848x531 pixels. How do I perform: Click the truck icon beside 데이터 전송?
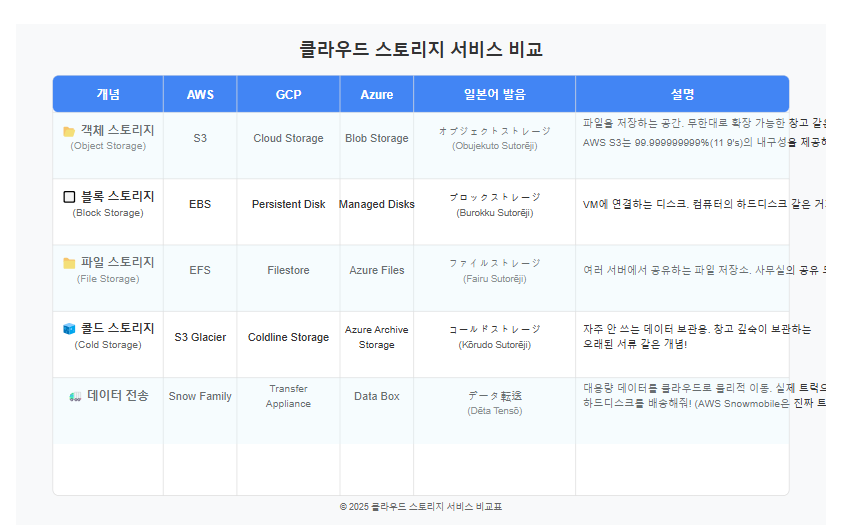coord(75,396)
